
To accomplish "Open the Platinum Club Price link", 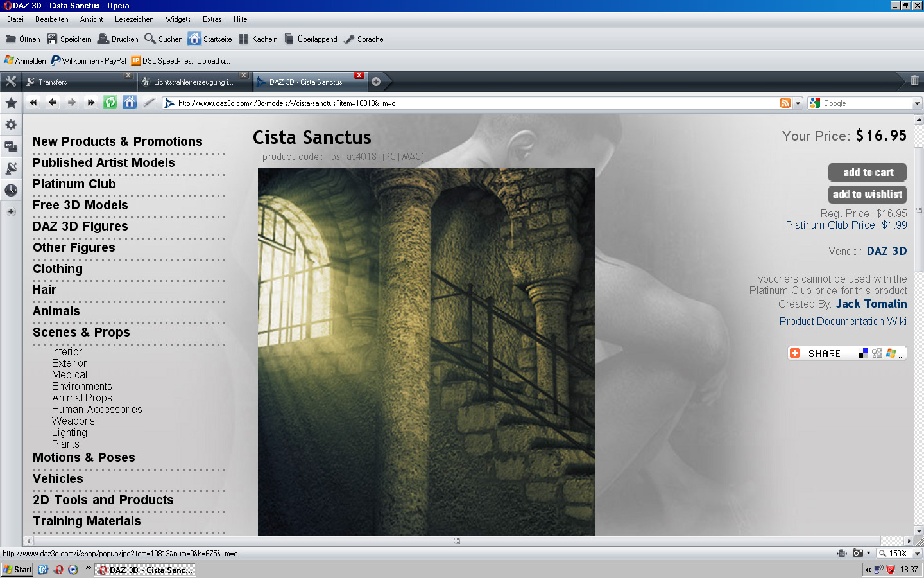I will point(846,225).
